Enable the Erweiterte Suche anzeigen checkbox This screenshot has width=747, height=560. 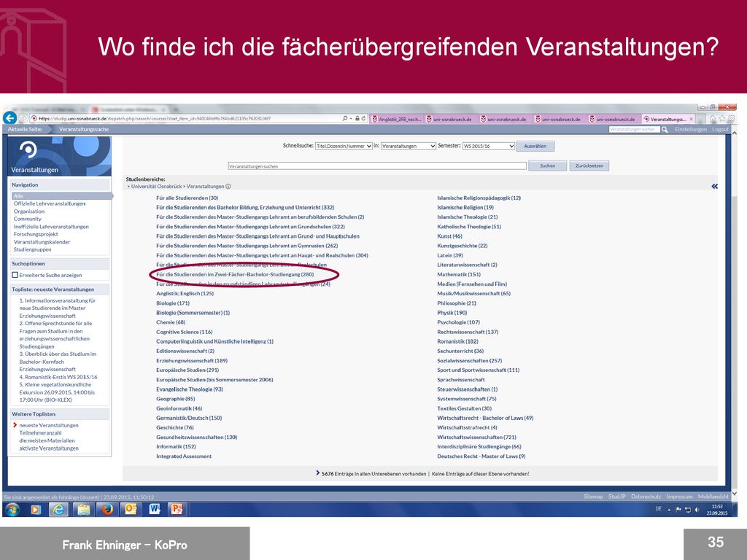coord(15,275)
